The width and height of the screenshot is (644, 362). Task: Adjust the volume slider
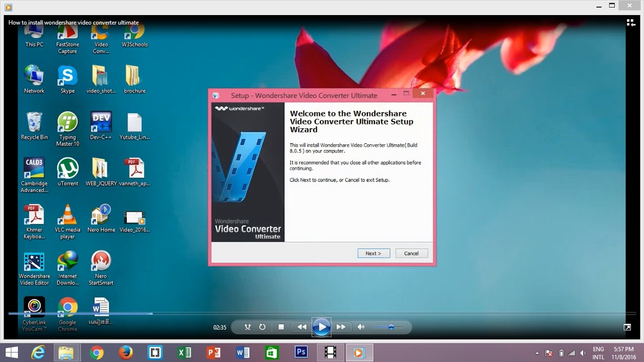(388, 327)
